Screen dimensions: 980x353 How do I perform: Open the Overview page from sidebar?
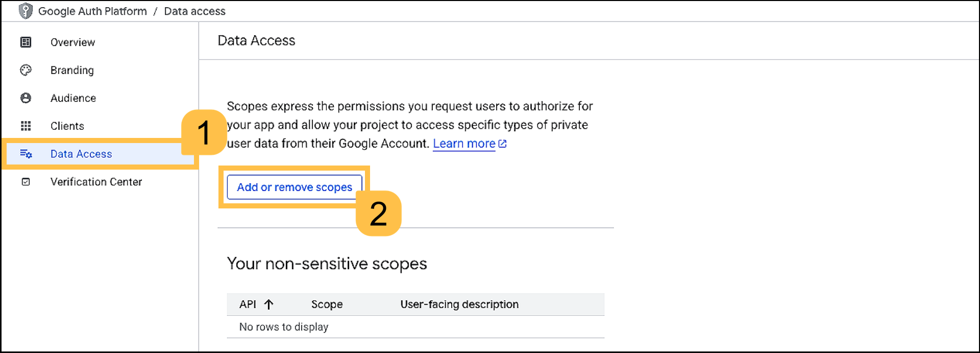point(72,42)
